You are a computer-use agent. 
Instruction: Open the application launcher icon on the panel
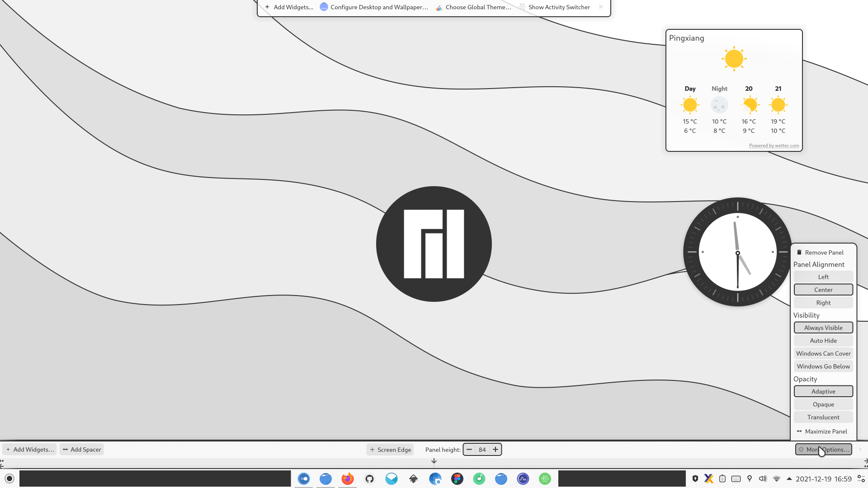point(9,479)
